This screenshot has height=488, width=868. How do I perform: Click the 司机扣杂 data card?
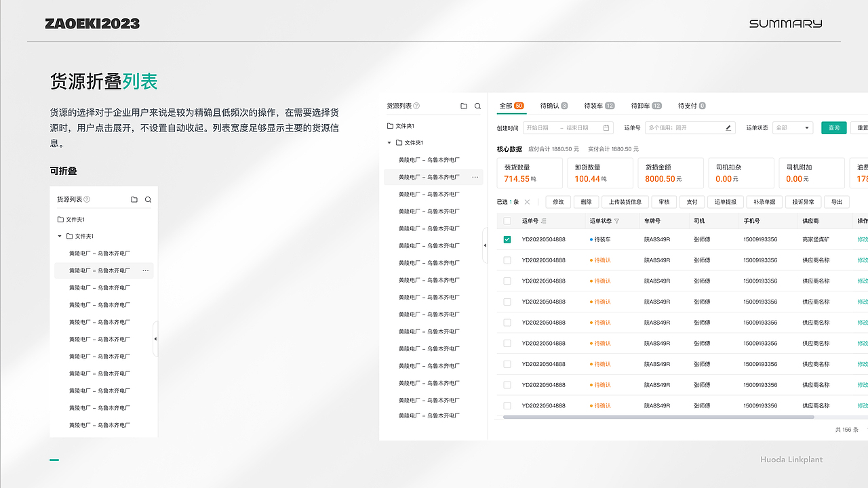pyautogui.click(x=741, y=173)
